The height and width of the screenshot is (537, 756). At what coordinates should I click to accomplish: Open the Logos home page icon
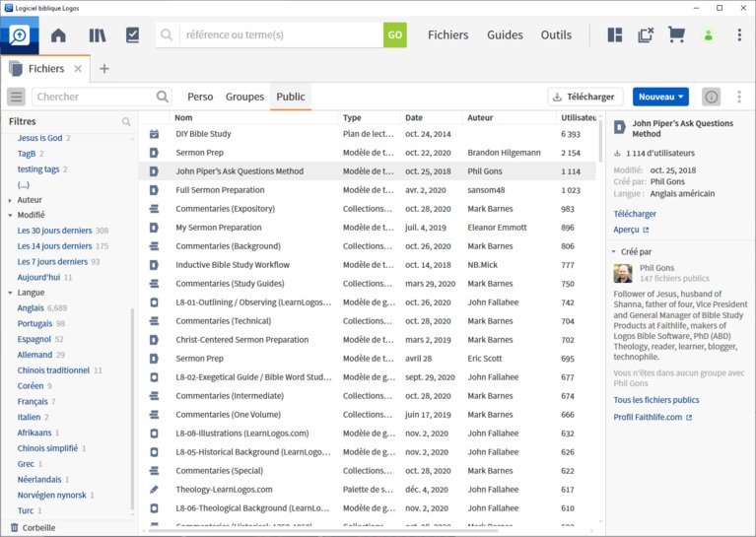pos(58,35)
